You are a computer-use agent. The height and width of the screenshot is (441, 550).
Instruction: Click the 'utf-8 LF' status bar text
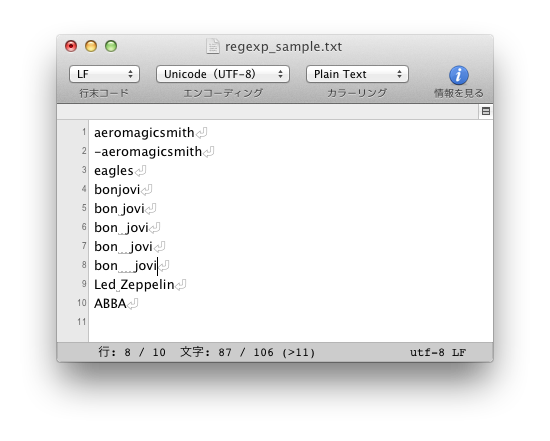coord(438,352)
